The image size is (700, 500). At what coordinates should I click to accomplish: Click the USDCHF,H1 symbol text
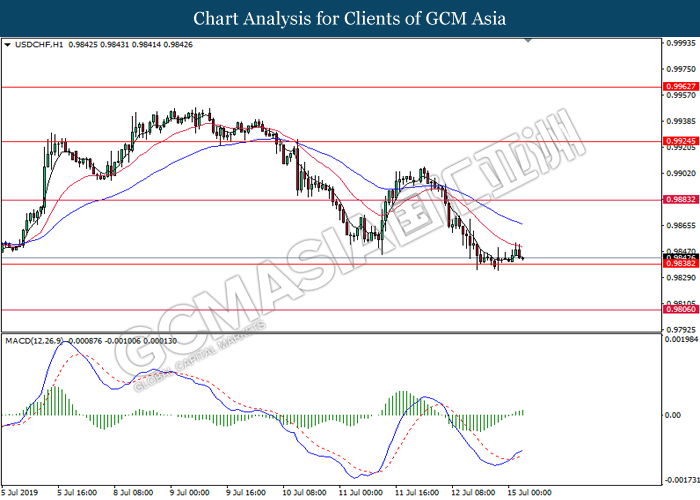[x=39, y=45]
